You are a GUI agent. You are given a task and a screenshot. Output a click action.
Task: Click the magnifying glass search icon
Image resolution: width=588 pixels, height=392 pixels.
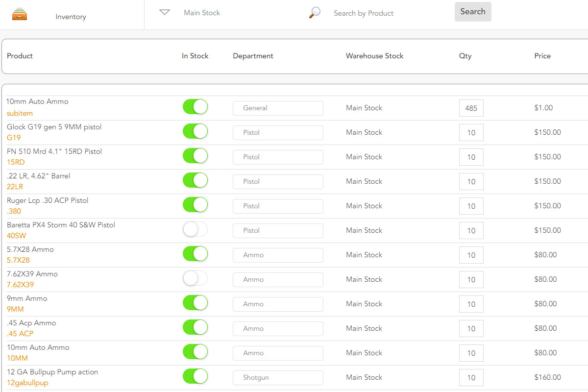click(315, 13)
